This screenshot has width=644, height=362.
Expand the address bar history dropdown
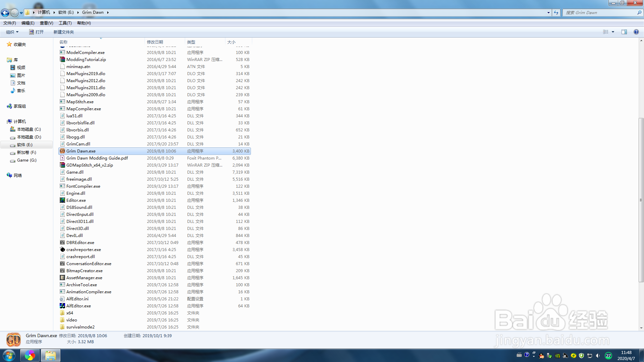pos(548,13)
